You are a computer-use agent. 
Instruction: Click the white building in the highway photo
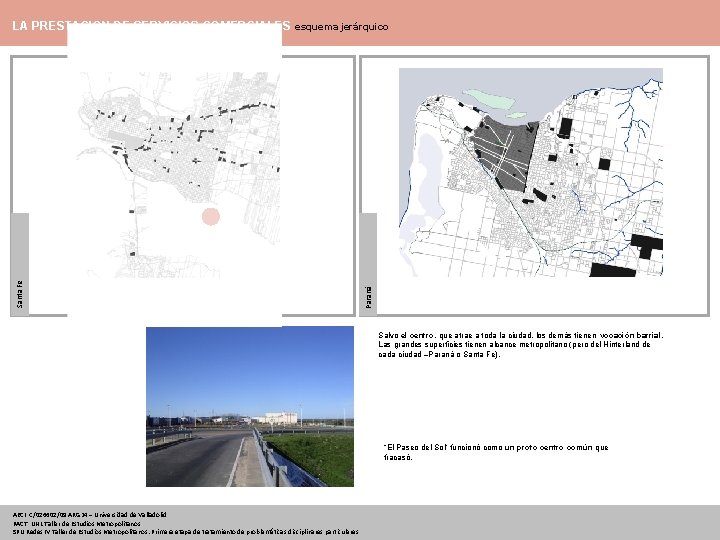[x=281, y=418]
